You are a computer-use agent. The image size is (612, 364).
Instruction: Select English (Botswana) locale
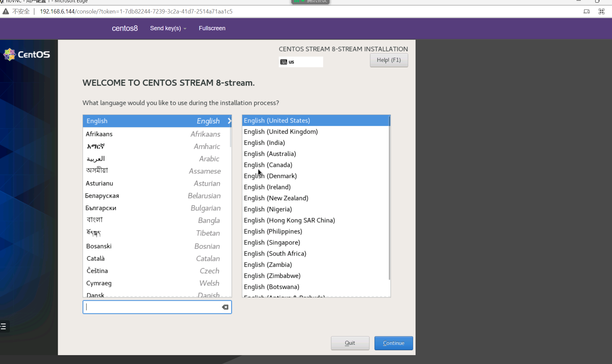[315, 287]
